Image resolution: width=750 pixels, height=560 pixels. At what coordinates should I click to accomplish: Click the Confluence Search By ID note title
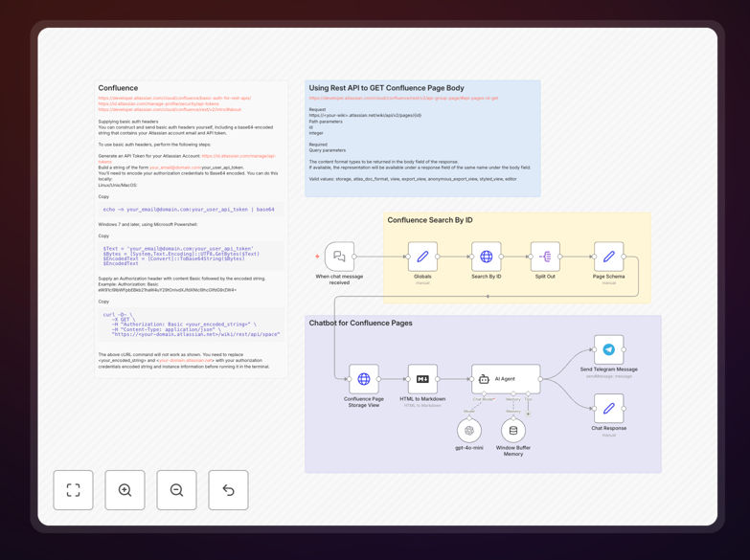click(x=430, y=220)
